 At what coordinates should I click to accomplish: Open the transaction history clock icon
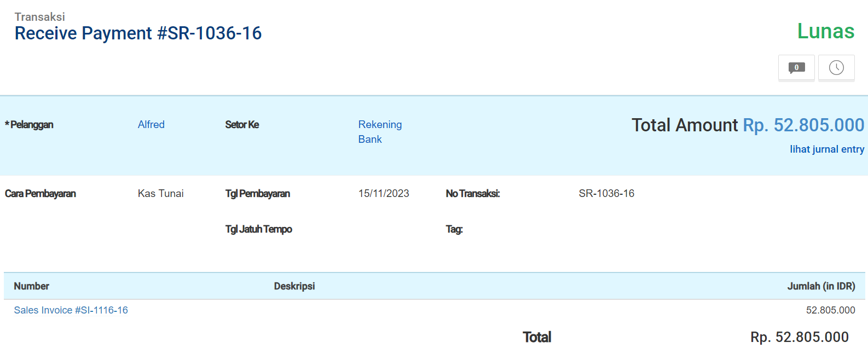pyautogui.click(x=836, y=68)
